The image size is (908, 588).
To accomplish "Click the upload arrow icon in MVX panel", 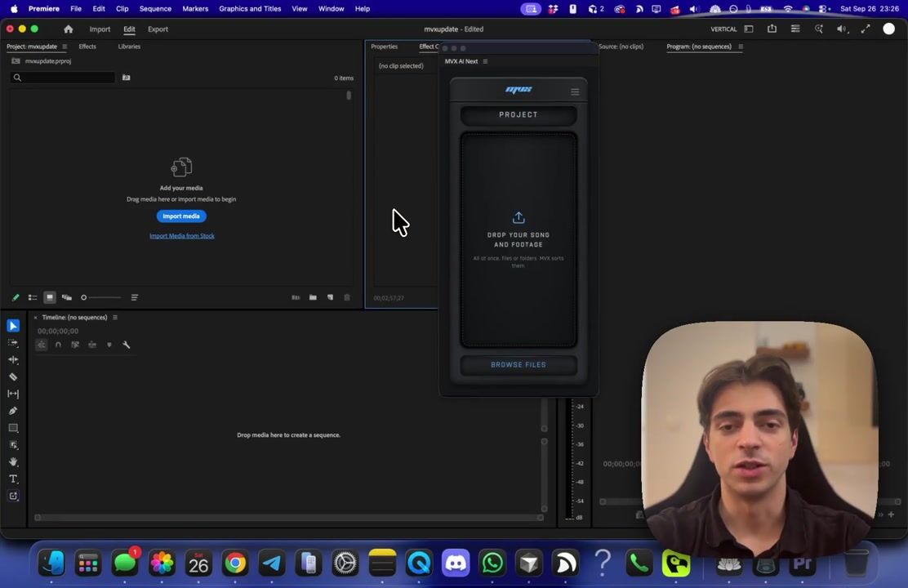I will [519, 218].
